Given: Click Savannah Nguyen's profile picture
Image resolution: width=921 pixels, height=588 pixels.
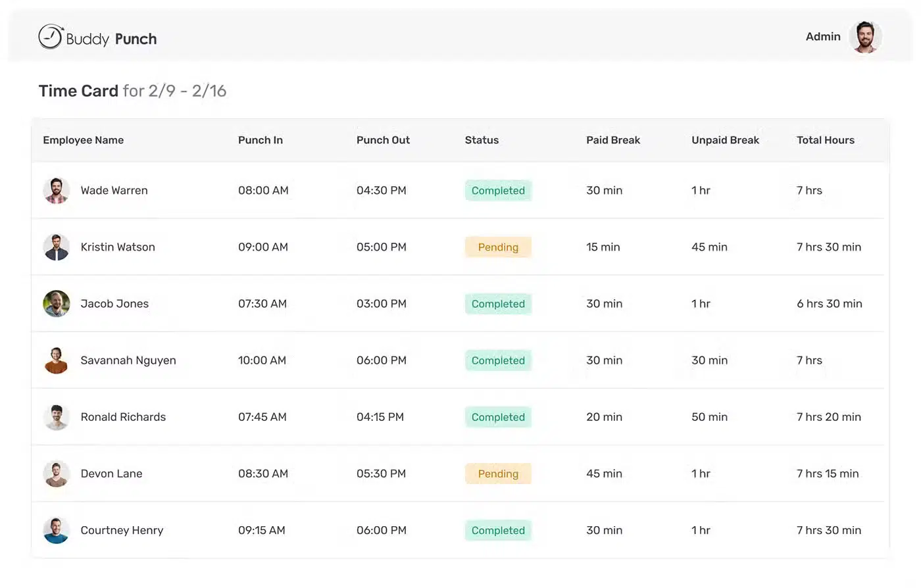Looking at the screenshot, I should [x=56, y=360].
